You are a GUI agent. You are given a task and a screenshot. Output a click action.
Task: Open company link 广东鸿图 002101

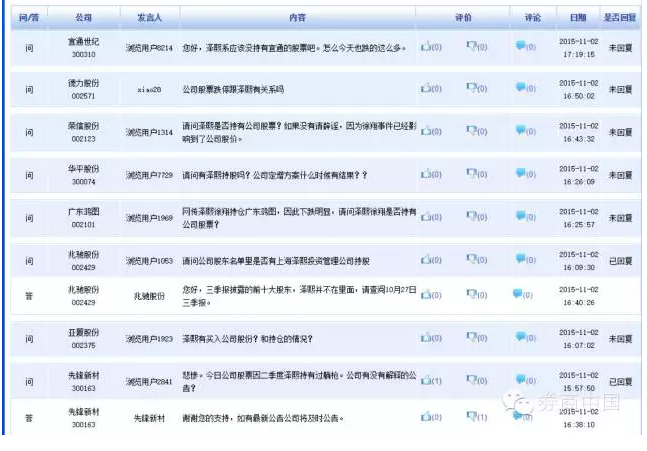click(83, 219)
